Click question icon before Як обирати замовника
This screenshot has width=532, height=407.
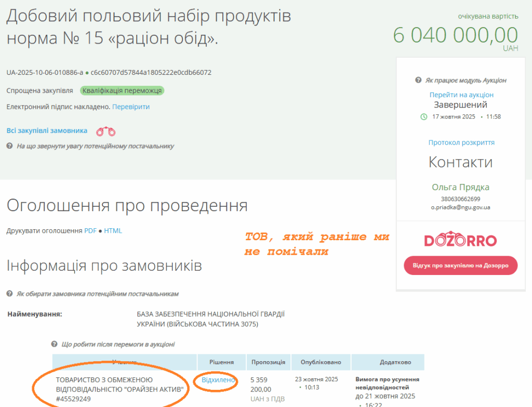pos(9,294)
